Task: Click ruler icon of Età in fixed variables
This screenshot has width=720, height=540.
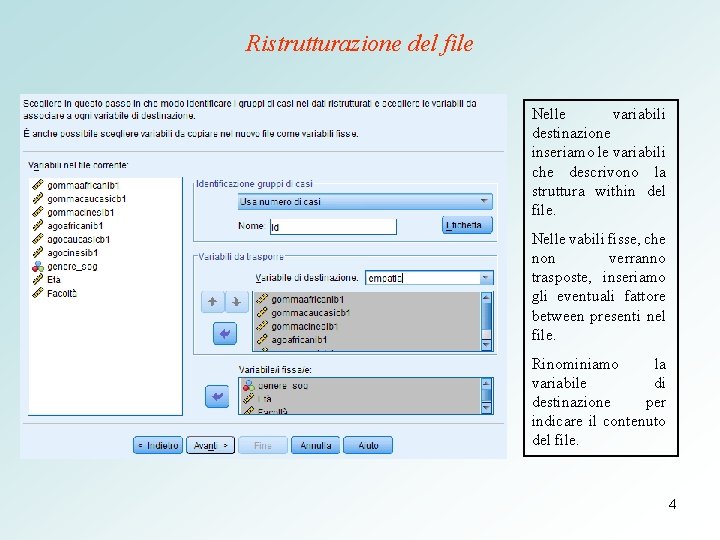Action: [248, 399]
